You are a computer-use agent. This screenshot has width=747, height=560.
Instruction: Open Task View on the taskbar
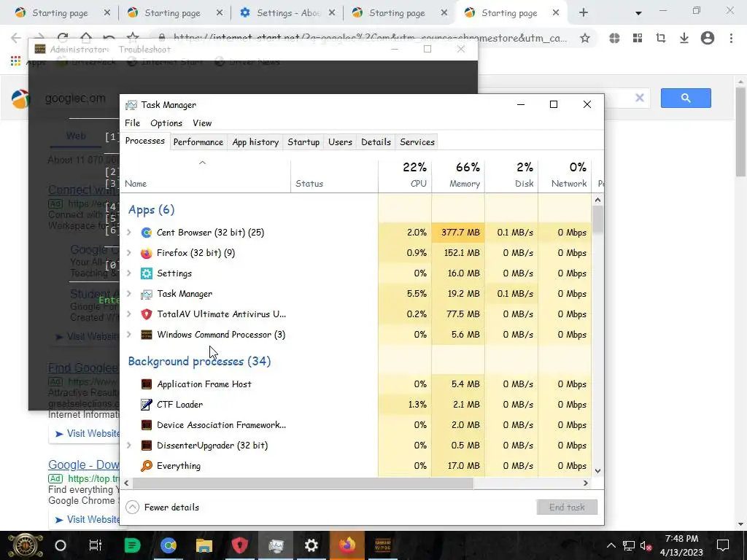(x=96, y=545)
